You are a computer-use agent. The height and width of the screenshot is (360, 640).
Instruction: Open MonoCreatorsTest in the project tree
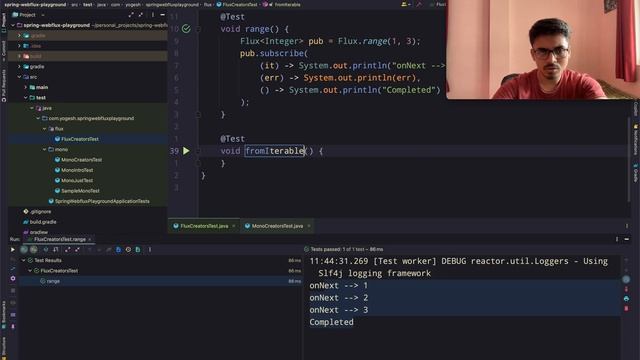click(x=81, y=160)
